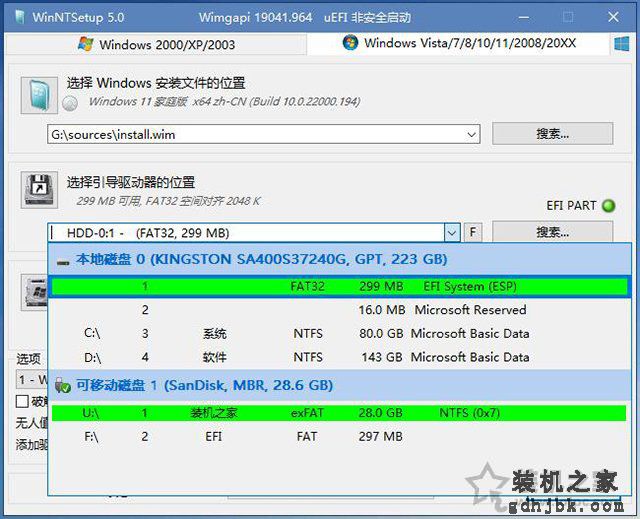Click the WinNTSetup title bar app icon

tap(20, 17)
